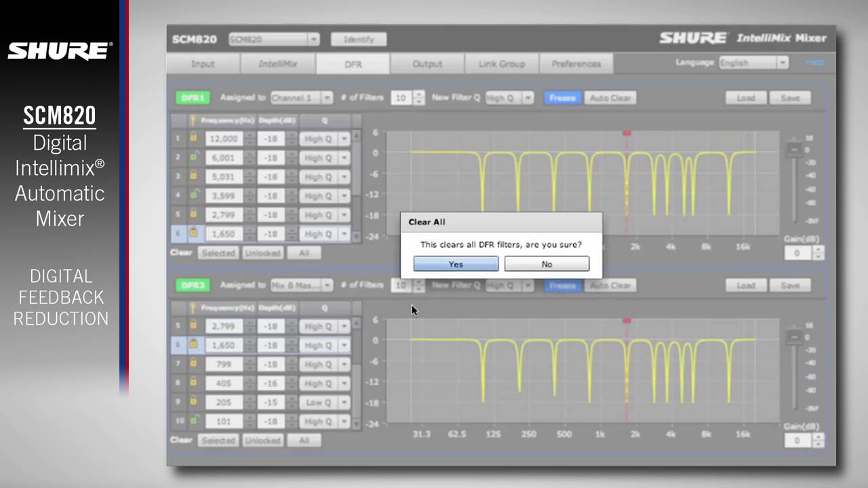Click the padlock on the 799 Hz filter
Viewport: 868px width, 488px height.
point(193,364)
